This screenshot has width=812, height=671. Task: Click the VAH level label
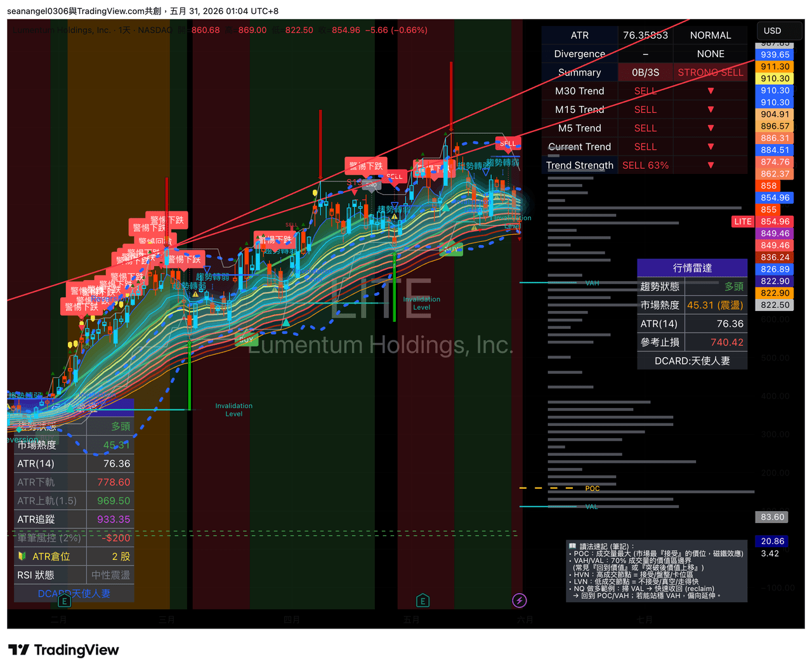click(593, 283)
